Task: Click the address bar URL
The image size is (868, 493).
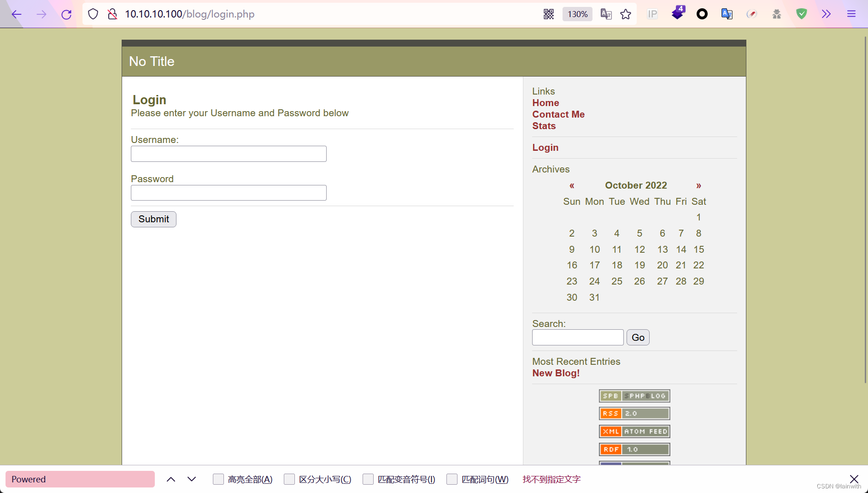Action: coord(190,14)
